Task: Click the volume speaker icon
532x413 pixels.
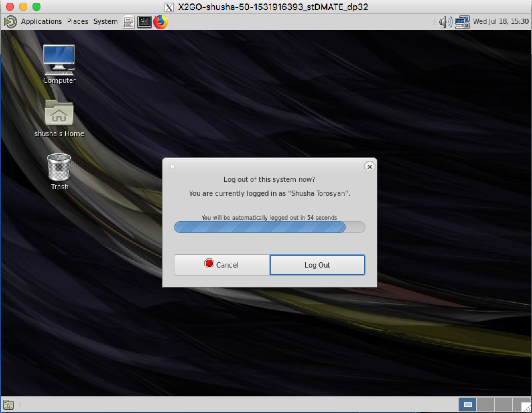Action: pos(445,22)
